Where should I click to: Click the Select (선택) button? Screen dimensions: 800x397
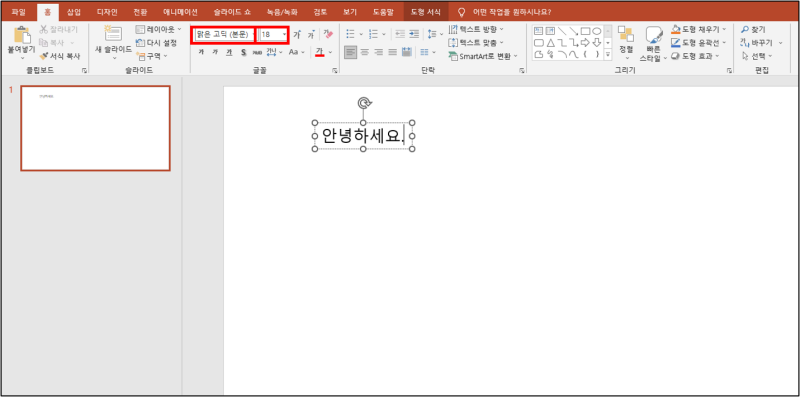757,56
